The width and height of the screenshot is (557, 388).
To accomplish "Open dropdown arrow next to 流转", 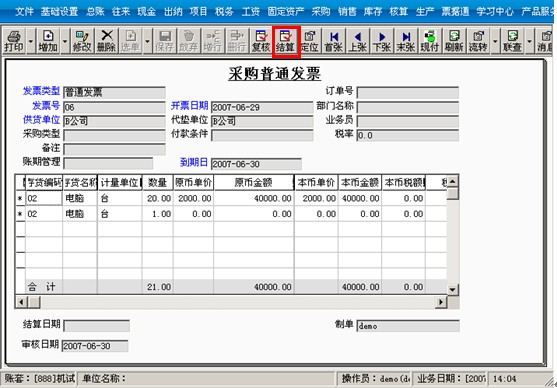I will 495,41.
